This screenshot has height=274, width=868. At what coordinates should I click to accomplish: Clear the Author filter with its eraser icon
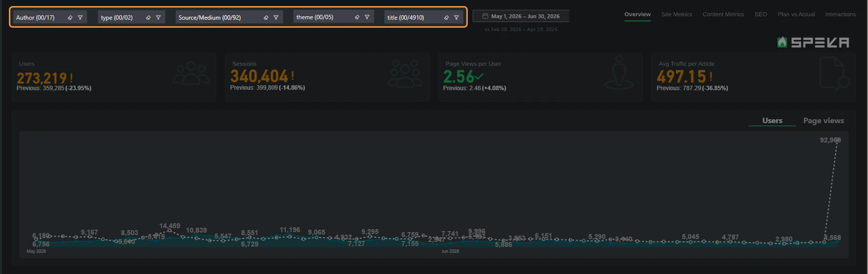[x=70, y=17]
